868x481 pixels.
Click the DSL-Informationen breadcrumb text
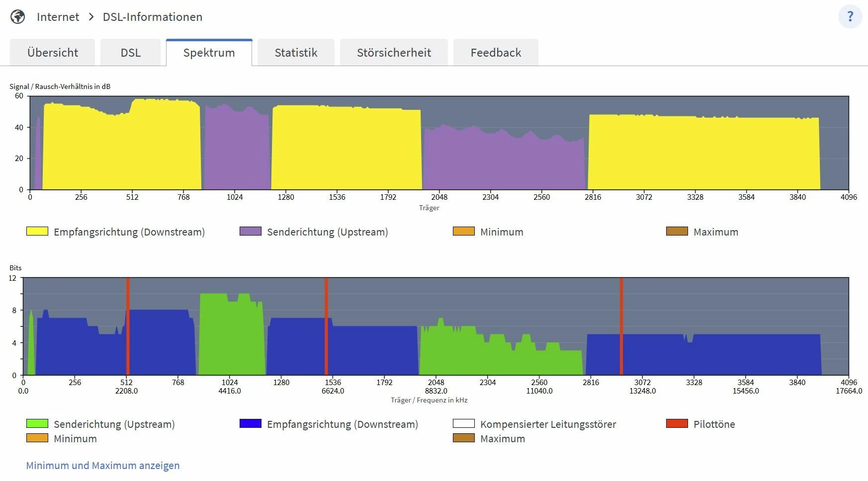tap(153, 17)
